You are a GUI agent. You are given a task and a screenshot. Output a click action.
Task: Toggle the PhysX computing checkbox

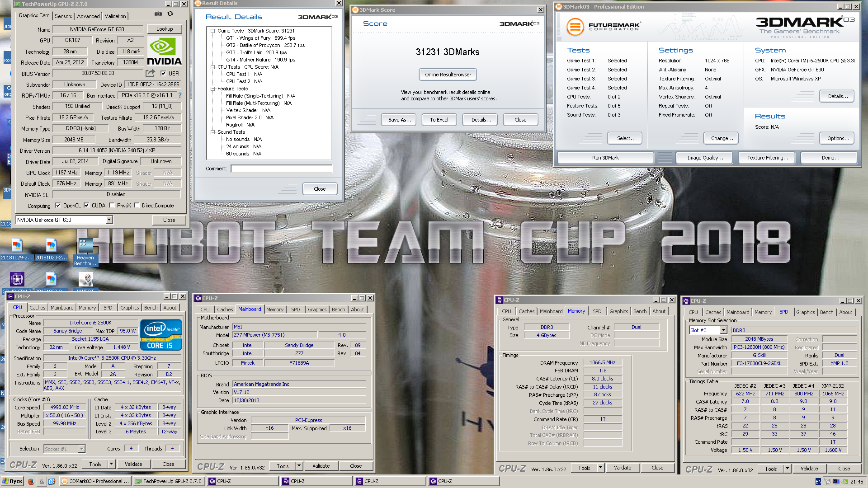(x=112, y=206)
